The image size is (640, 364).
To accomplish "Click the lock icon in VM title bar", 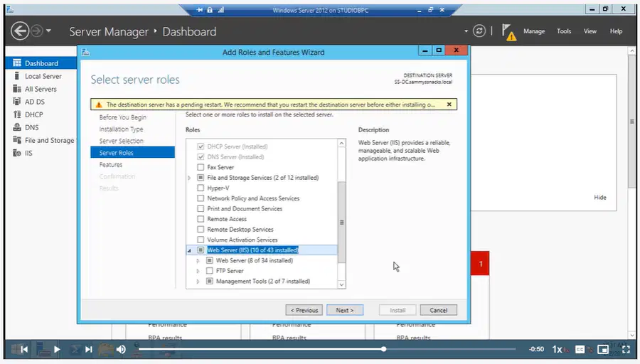I will click(x=210, y=10).
